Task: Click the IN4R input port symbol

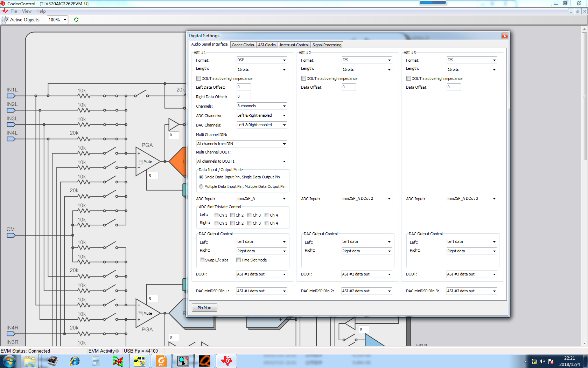Action: [x=11, y=334]
